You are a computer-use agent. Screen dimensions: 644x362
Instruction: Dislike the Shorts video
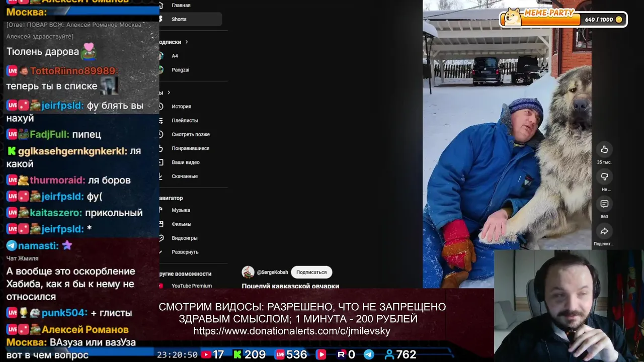tap(604, 176)
